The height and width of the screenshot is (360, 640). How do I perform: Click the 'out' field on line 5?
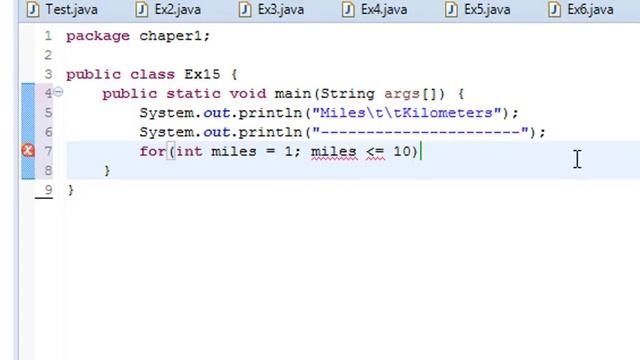tap(217, 113)
